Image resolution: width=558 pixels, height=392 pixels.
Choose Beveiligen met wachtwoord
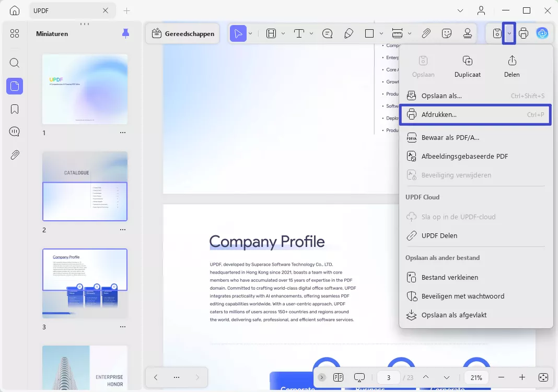click(x=476, y=296)
